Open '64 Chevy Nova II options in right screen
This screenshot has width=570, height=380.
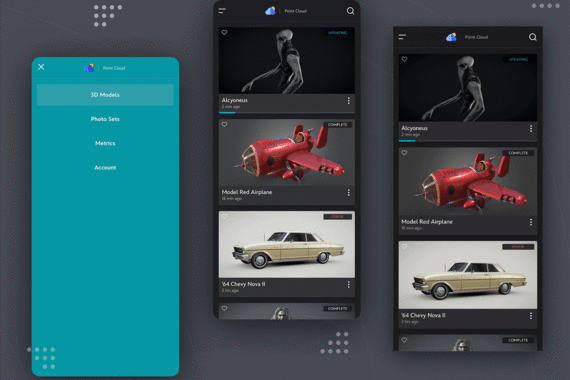[x=531, y=316]
